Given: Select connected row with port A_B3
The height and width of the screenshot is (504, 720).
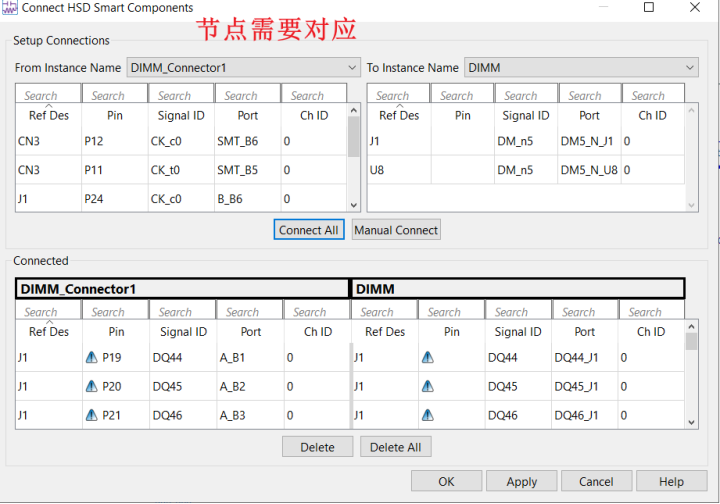Looking at the screenshot, I should click(350, 415).
